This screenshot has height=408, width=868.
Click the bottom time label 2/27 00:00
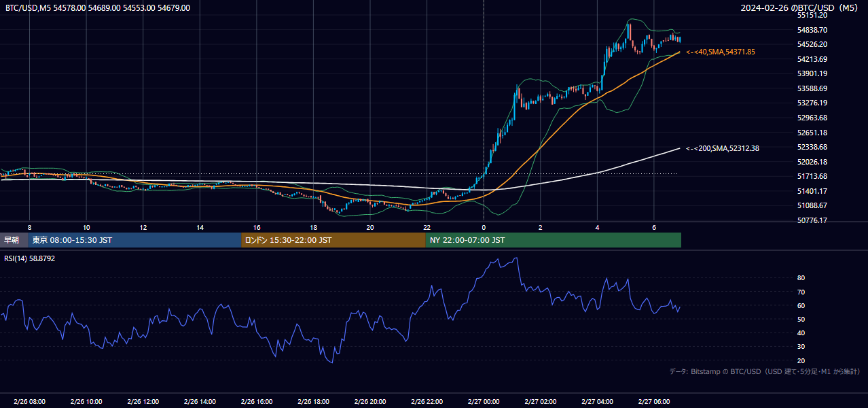484,402
